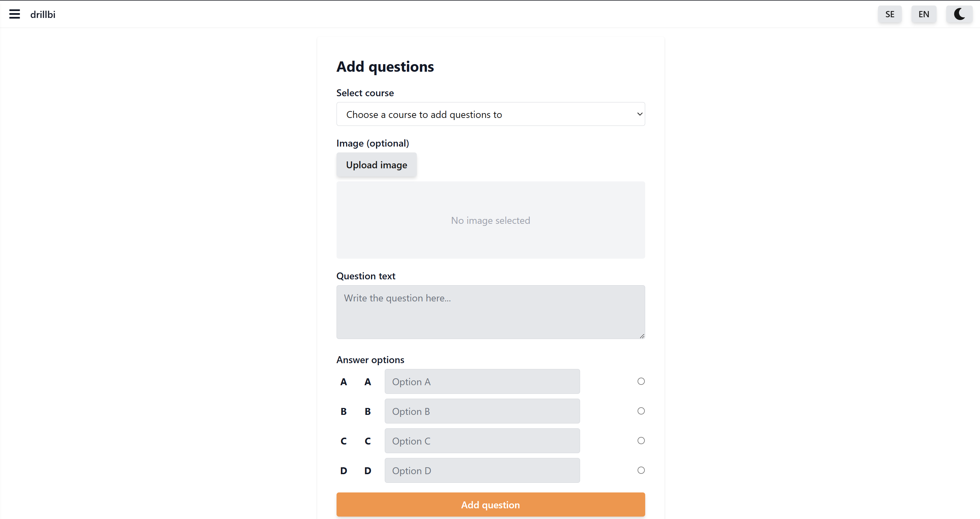The width and height of the screenshot is (980, 519).
Task: Mark option A as correct answer
Action: click(641, 381)
